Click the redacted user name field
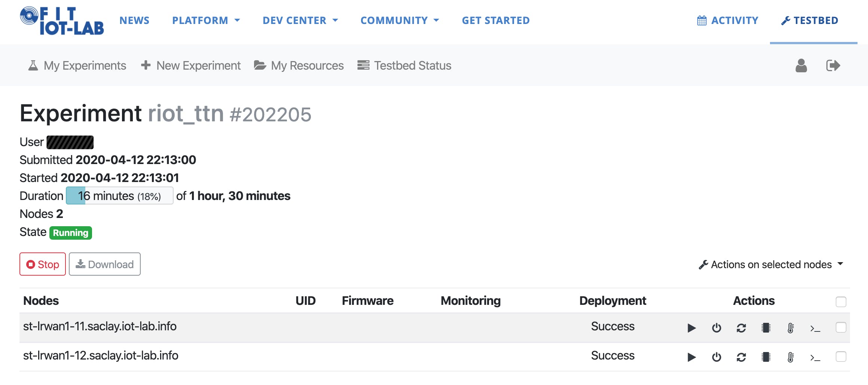This screenshot has width=868, height=385. (x=70, y=142)
